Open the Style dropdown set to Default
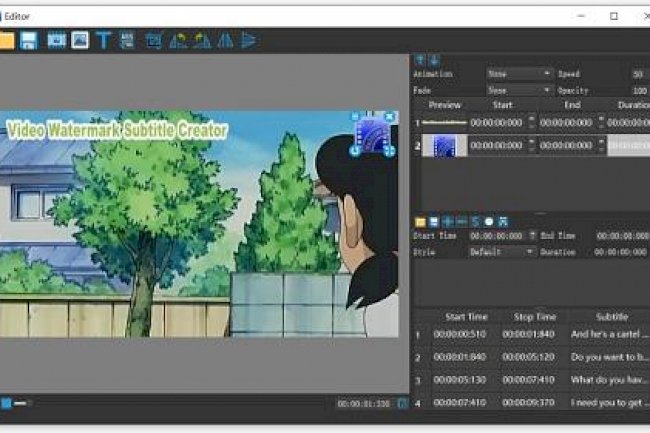 point(501,252)
